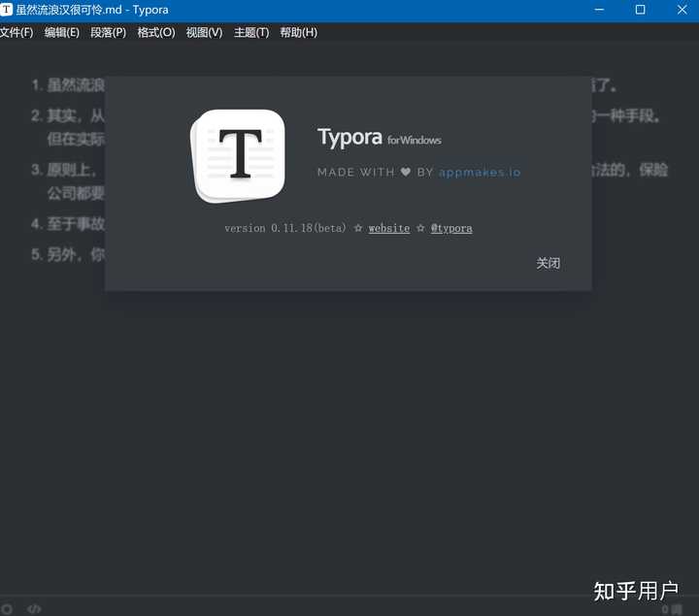Maximize the Typora window

click(640, 10)
